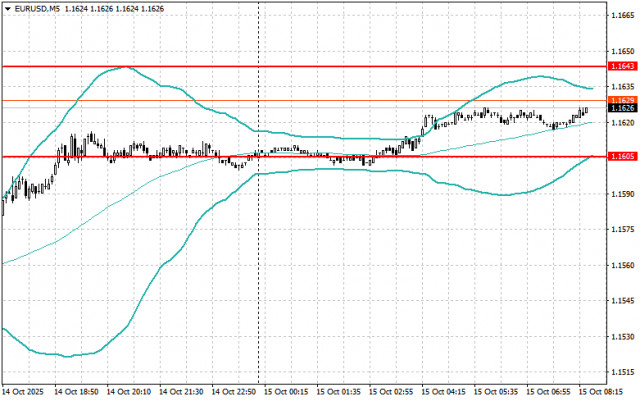Click the orange 1.1629 price label
This screenshot has height=401, width=640.
[622, 100]
